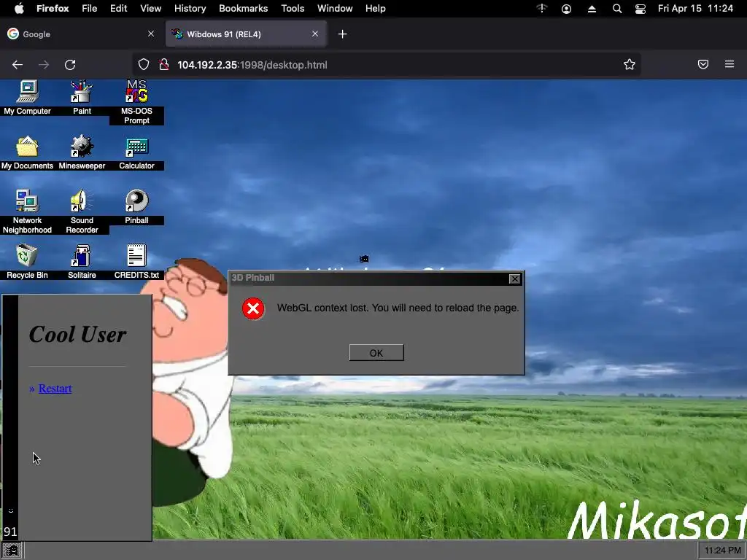Click the address bar URL field
This screenshot has height=560, width=747.
click(x=386, y=65)
